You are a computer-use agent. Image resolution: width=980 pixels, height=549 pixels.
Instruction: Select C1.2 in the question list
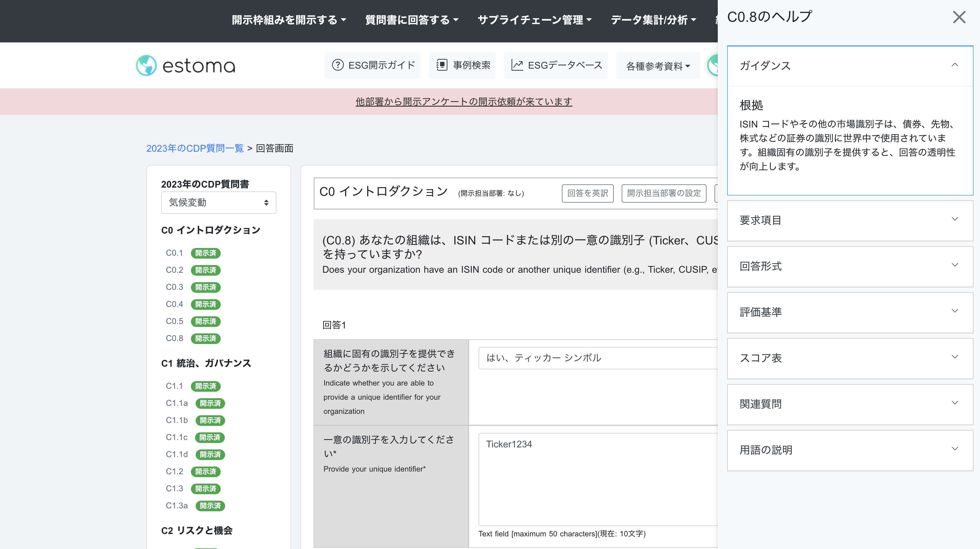174,472
